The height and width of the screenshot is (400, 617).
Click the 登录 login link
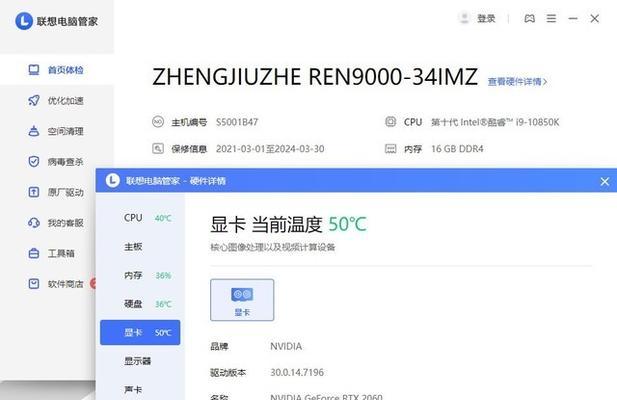tap(486, 18)
